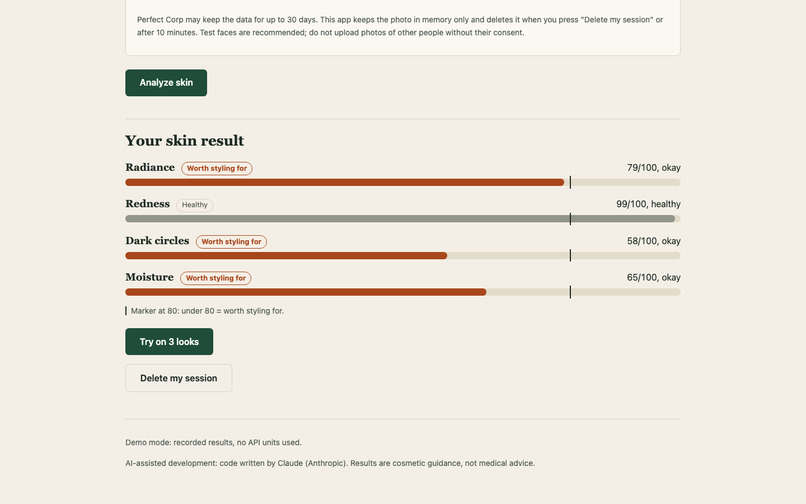Click the AI-assisted development disclaimer text
806x504 pixels.
click(330, 463)
